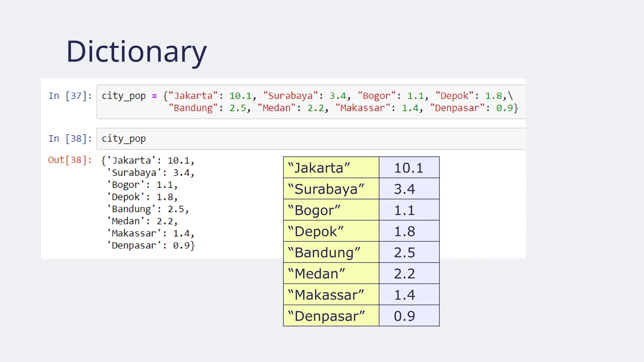Select the 3.4 value table cell
Viewport: 644px width, 362px height.
(x=409, y=189)
